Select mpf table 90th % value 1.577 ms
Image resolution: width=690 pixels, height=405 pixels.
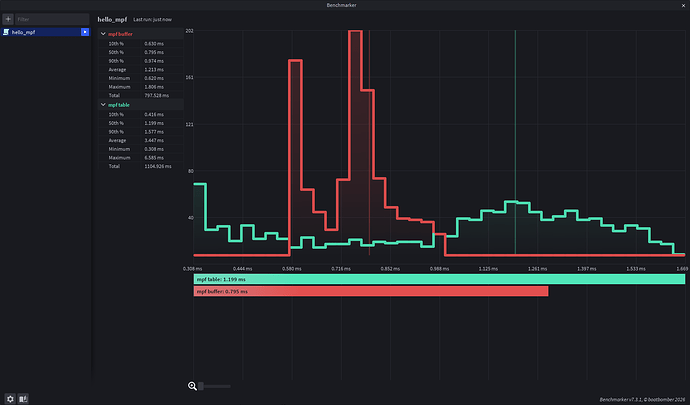(154, 132)
